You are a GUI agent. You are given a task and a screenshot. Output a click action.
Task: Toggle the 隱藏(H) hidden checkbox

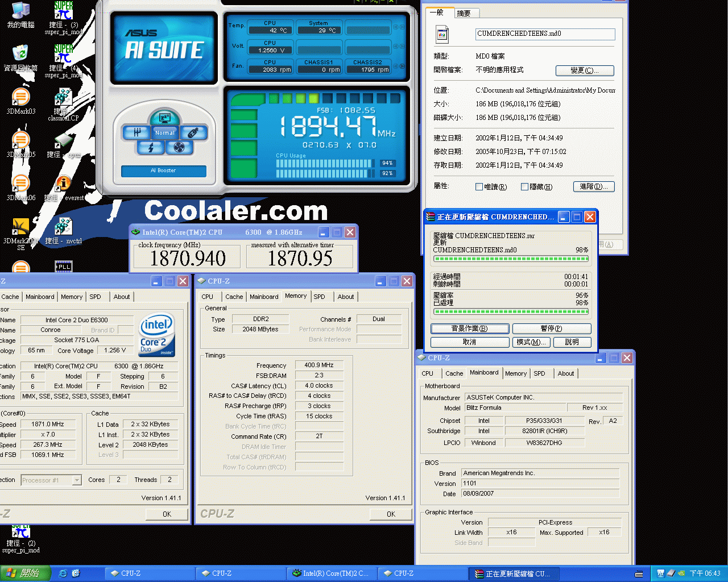point(524,186)
